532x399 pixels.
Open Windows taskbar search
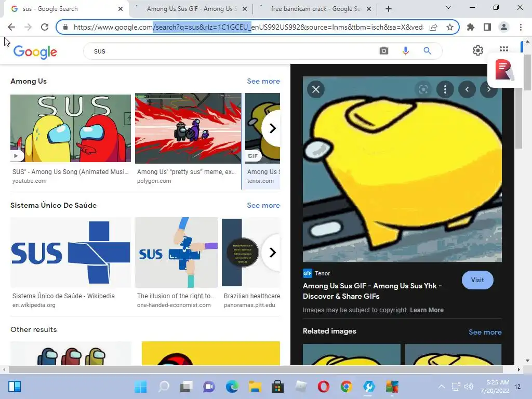(x=164, y=387)
